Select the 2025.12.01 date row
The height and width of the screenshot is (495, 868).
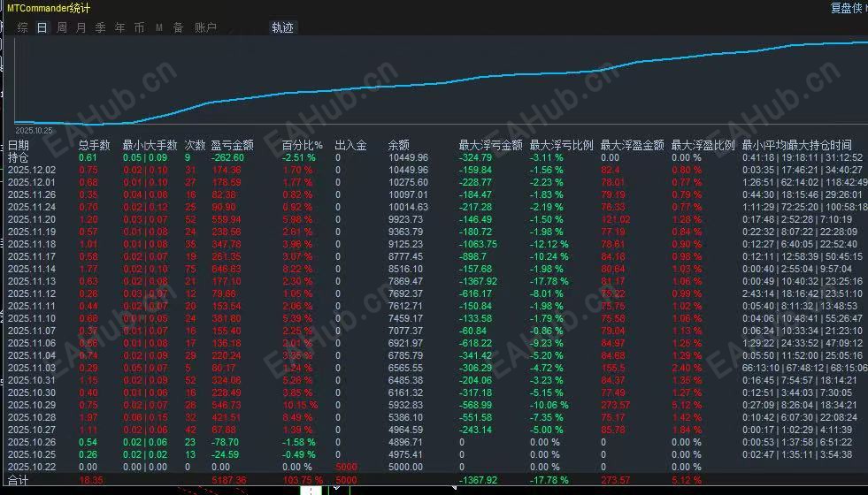click(434, 182)
